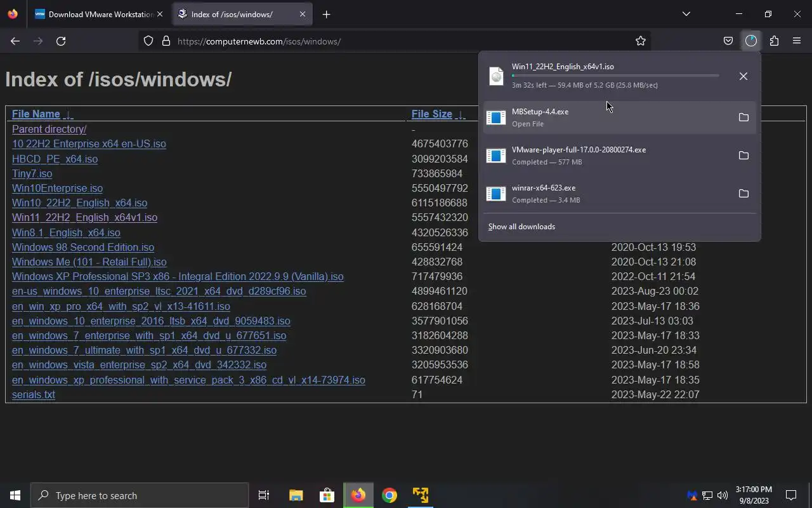This screenshot has width=812, height=508.
Task: Click the Downloads progress toolbar icon
Action: pos(751,41)
